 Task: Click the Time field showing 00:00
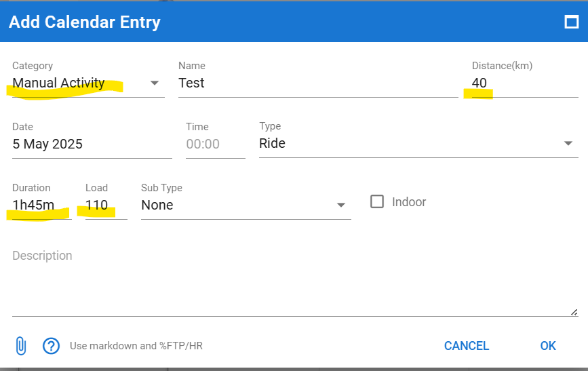point(215,144)
